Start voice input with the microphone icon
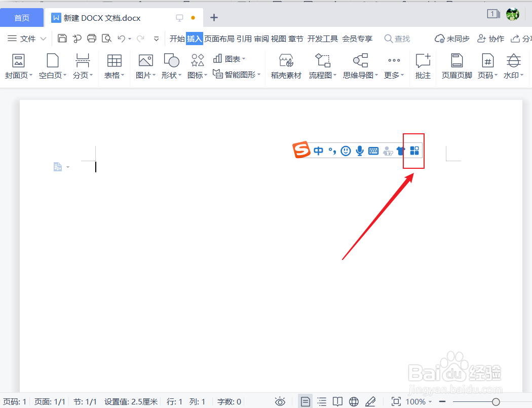Image resolution: width=532 pixels, height=408 pixels. pyautogui.click(x=359, y=151)
